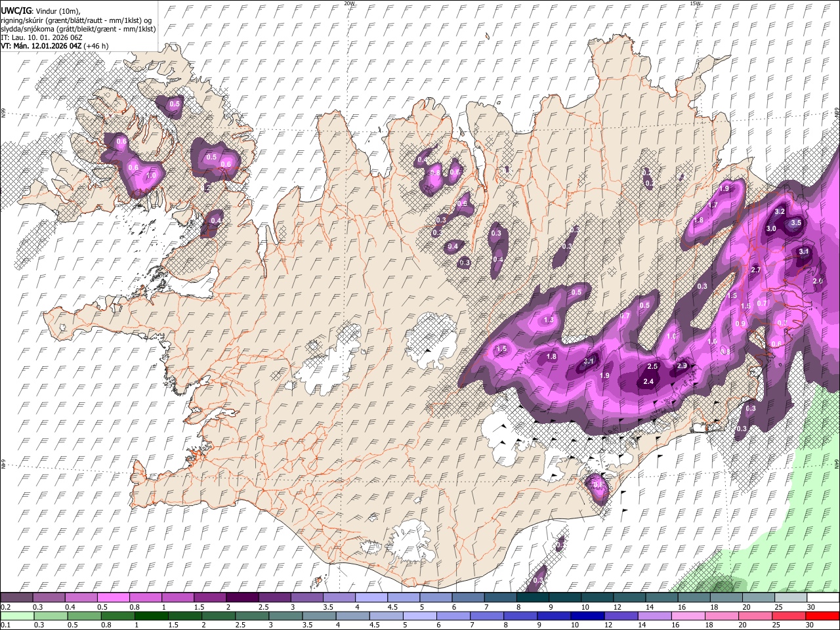Click the 'slydda/snjókoma' legend description line
This screenshot has width=840, height=630.
79,29
